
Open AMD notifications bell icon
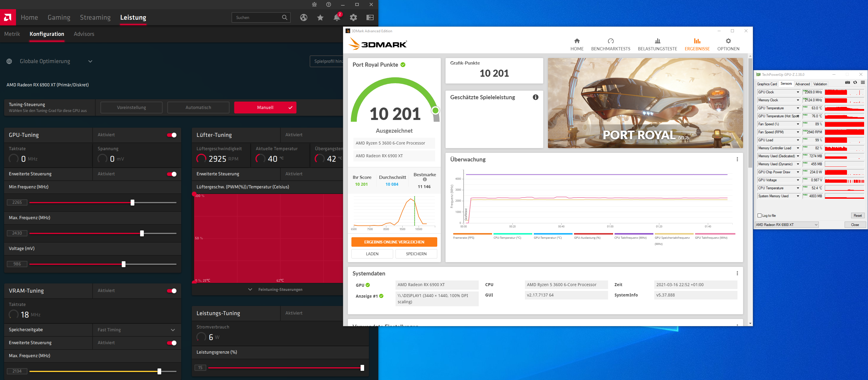click(x=337, y=17)
